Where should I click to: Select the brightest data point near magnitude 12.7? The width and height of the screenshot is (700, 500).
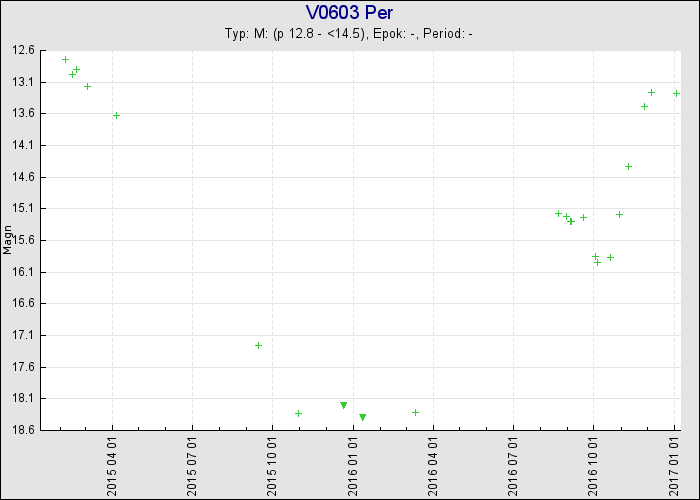(65, 59)
